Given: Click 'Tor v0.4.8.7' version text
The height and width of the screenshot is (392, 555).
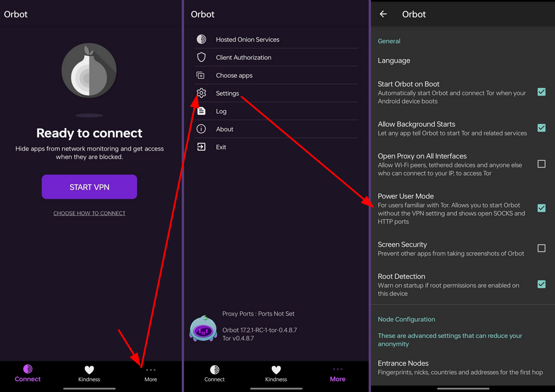Looking at the screenshot, I should point(238,338).
